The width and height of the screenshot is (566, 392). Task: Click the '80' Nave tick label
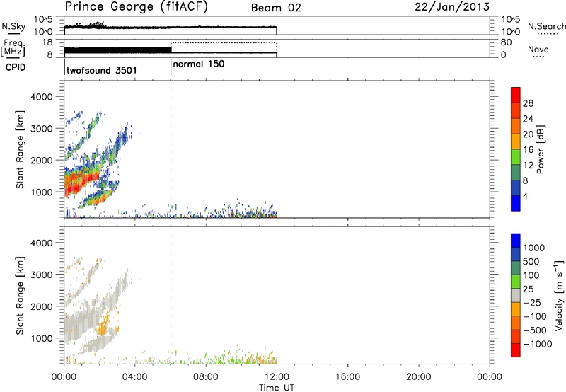(x=506, y=42)
